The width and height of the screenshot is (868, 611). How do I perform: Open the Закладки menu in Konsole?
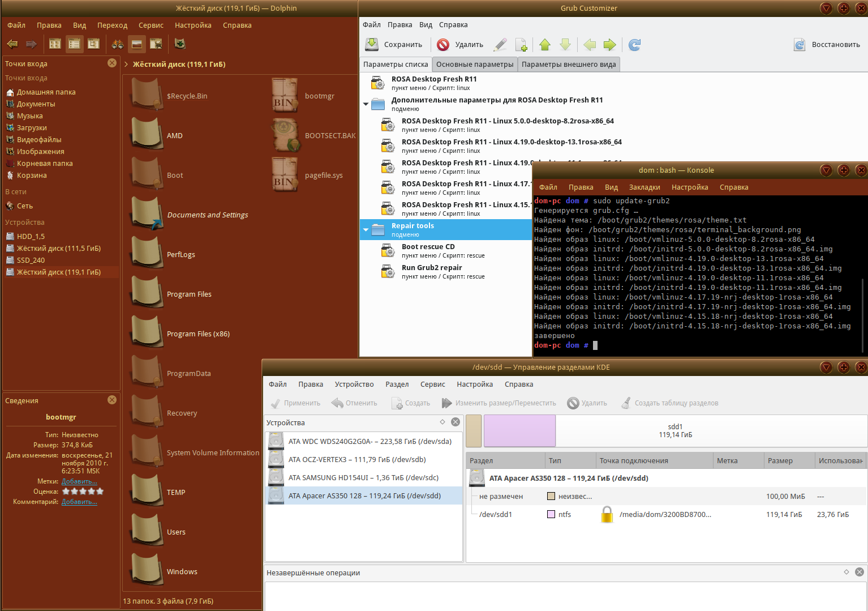coord(644,187)
